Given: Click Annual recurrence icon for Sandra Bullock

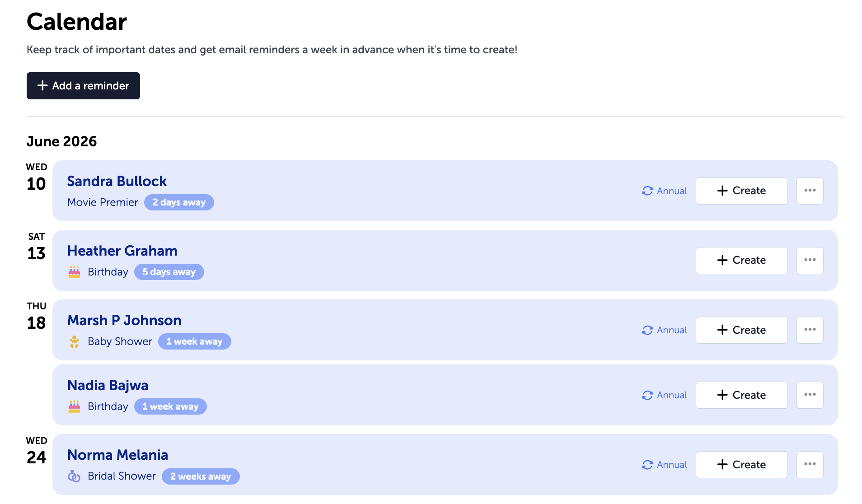Looking at the screenshot, I should pyautogui.click(x=647, y=191).
